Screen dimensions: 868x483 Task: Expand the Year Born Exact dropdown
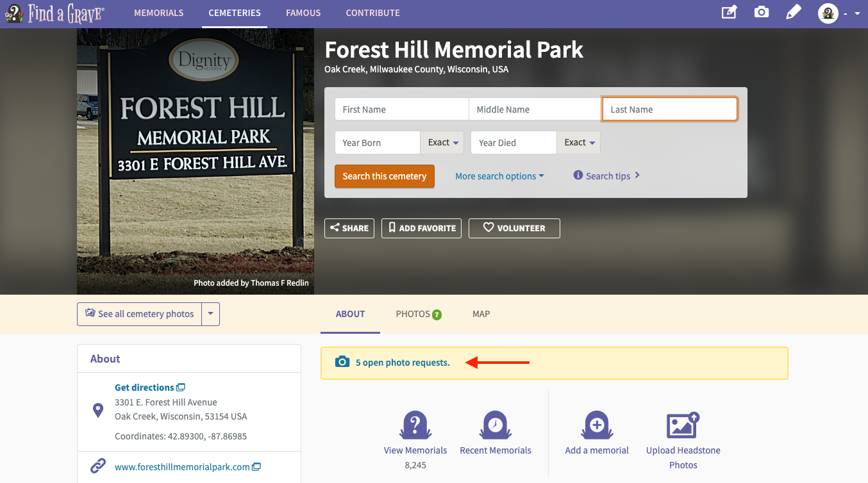(x=442, y=142)
